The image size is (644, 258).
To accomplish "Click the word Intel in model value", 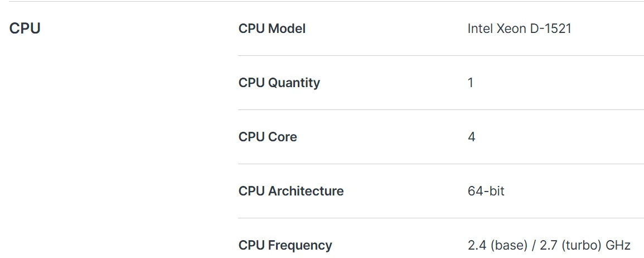I will click(x=480, y=29).
